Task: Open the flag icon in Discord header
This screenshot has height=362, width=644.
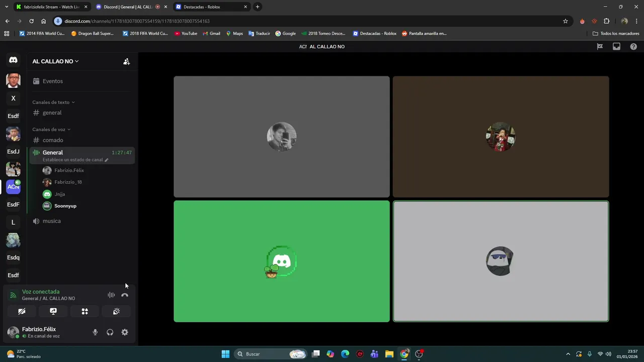Action: 600,47
